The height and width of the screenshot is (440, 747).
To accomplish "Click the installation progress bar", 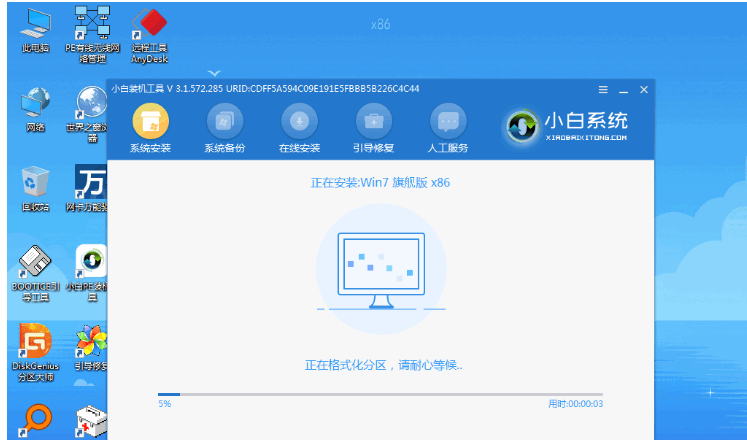I will [x=380, y=395].
